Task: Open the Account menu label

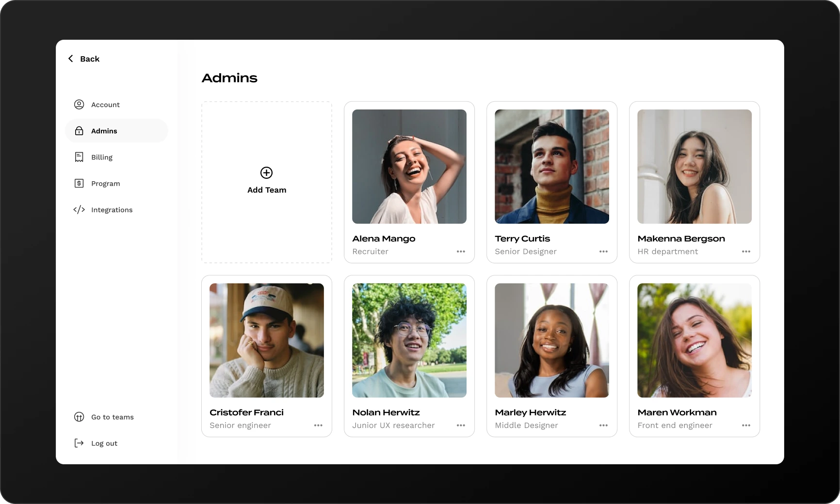Action: 105,105
